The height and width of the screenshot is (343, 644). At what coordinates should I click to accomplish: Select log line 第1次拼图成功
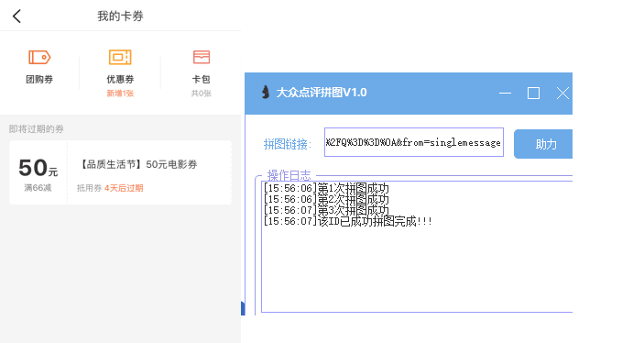[x=326, y=188]
